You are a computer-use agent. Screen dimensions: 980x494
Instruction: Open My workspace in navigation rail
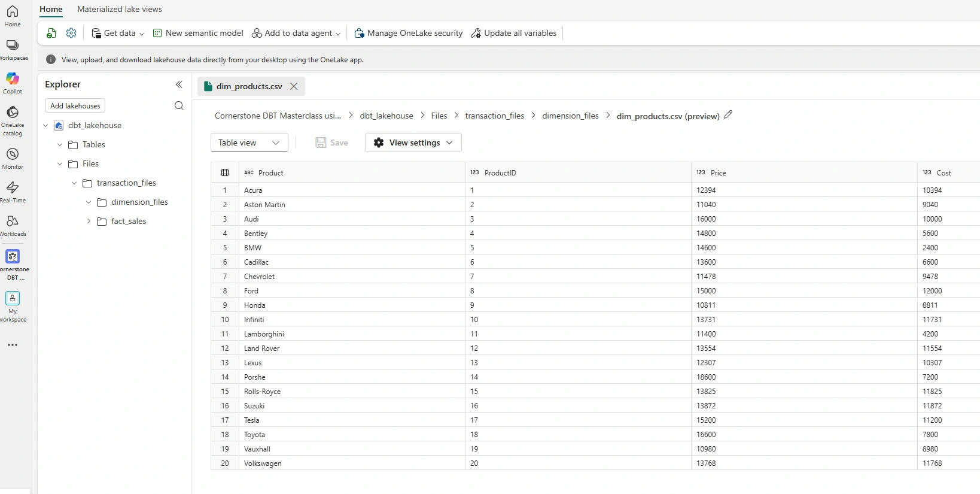click(x=13, y=307)
